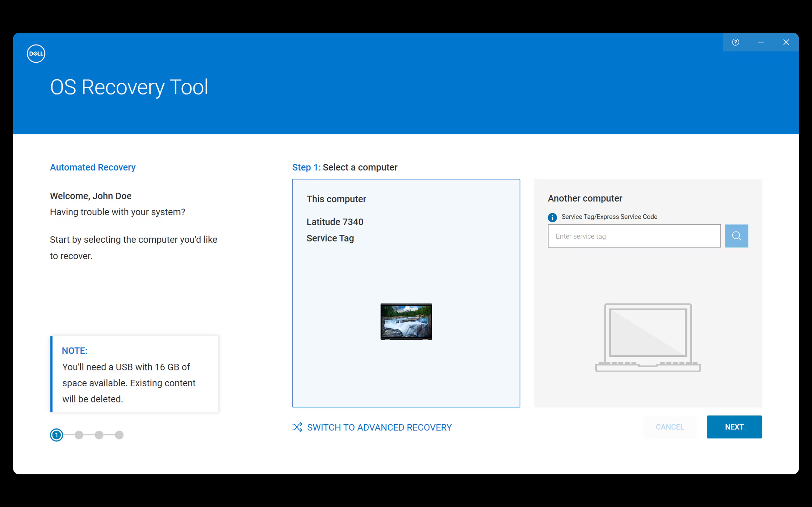Click the Latitude 7340 laptop image
The width and height of the screenshot is (812, 507).
pos(406,322)
